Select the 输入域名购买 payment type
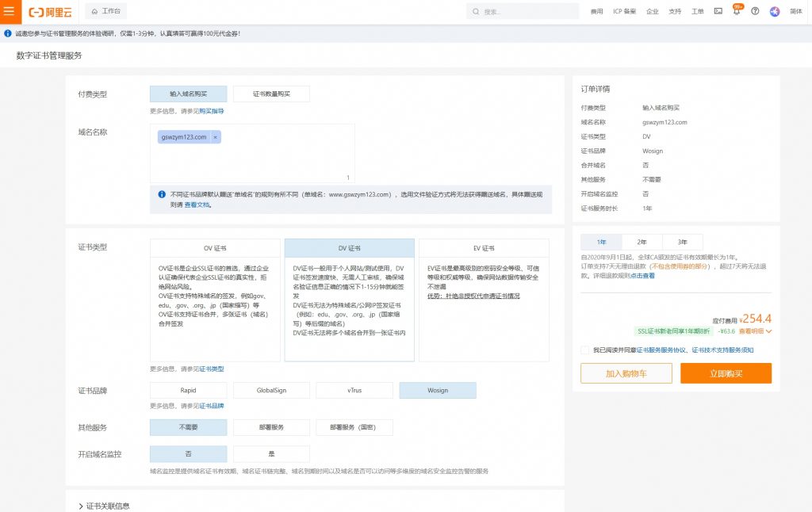812x512 pixels. [x=188, y=94]
